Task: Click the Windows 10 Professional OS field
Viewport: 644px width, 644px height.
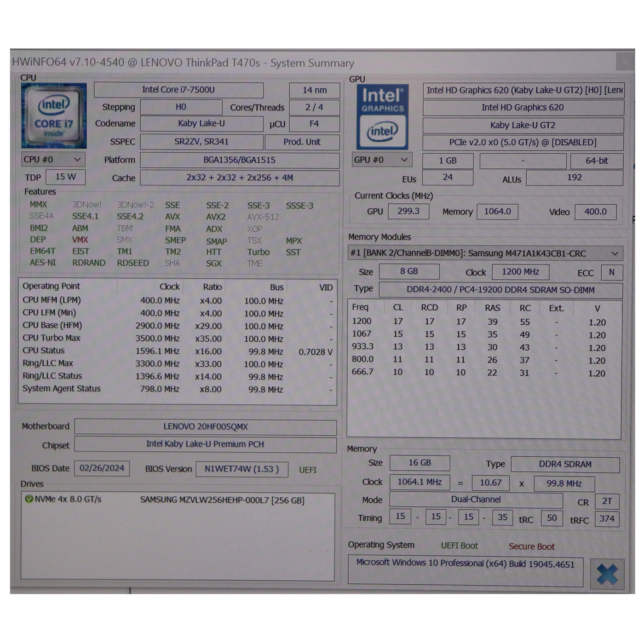Action: 466,571
